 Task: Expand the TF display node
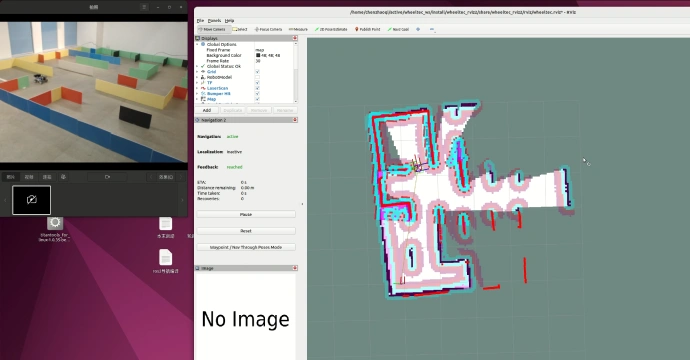(197, 83)
